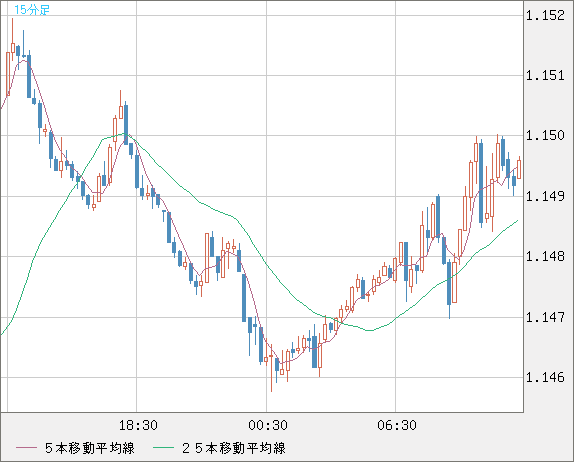Click the 5本移動平均線 legend label
Screen dimensions: 574x462
tap(90, 448)
